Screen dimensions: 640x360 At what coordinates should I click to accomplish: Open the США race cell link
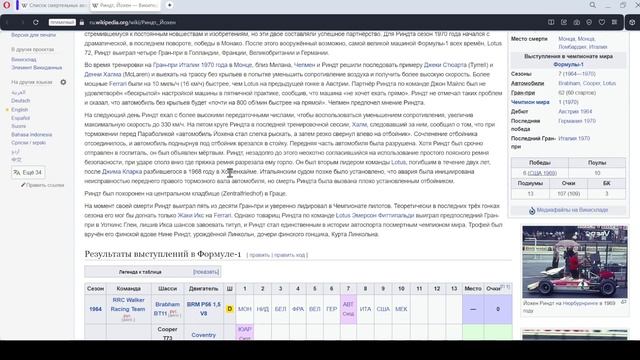pyautogui.click(x=383, y=309)
